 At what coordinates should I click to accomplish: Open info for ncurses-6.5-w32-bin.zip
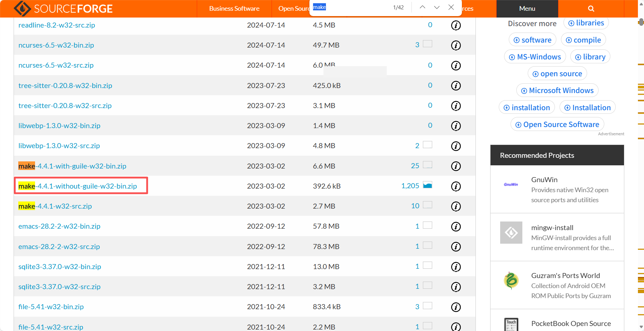pos(456,45)
